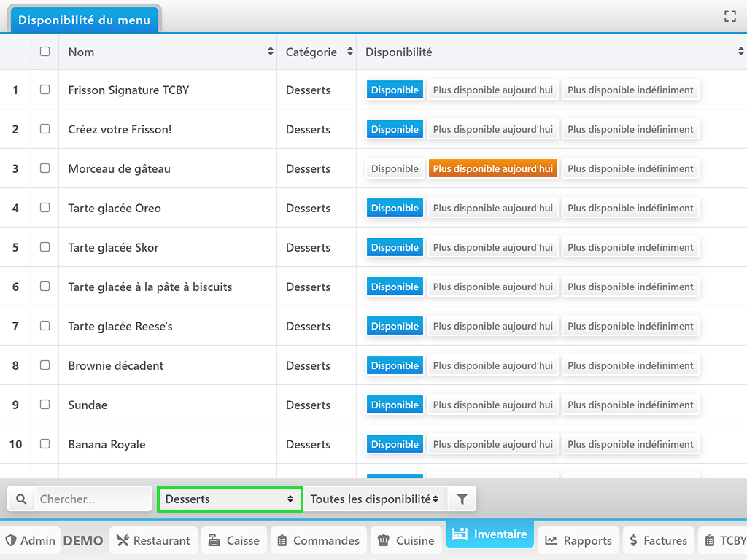Mark Tarte glacée Oreo unavailable today
The image size is (747, 560).
click(x=492, y=208)
